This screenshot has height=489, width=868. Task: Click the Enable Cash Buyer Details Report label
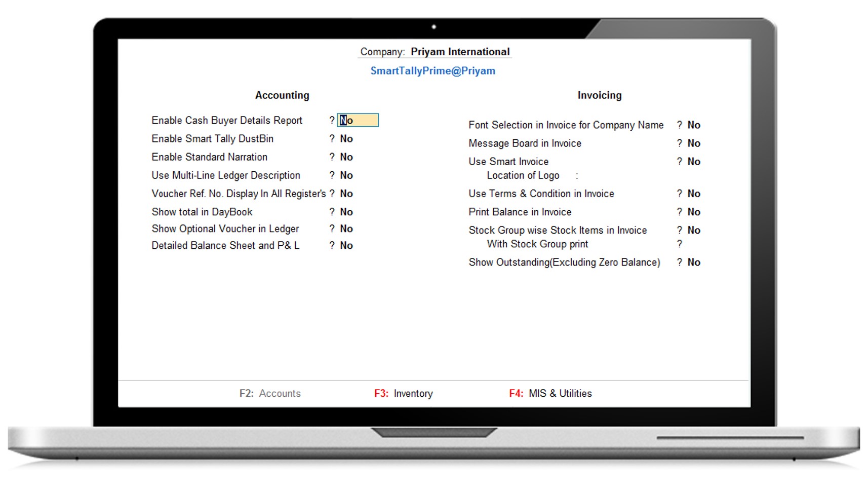pyautogui.click(x=227, y=121)
